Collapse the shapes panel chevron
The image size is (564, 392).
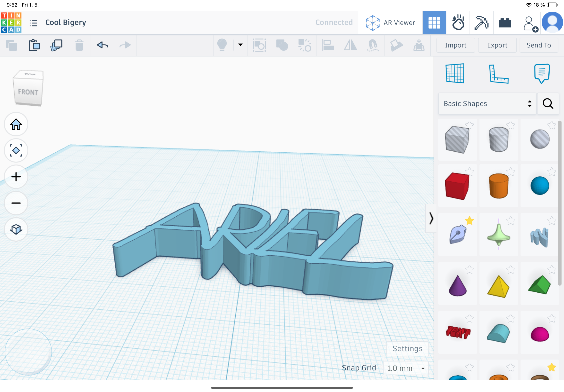coord(431,218)
